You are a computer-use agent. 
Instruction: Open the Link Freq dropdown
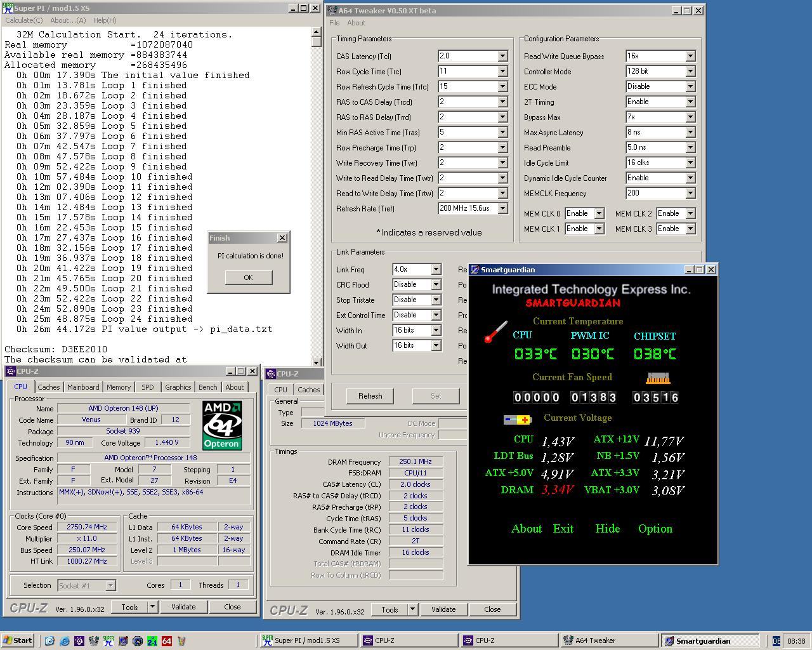[436, 269]
